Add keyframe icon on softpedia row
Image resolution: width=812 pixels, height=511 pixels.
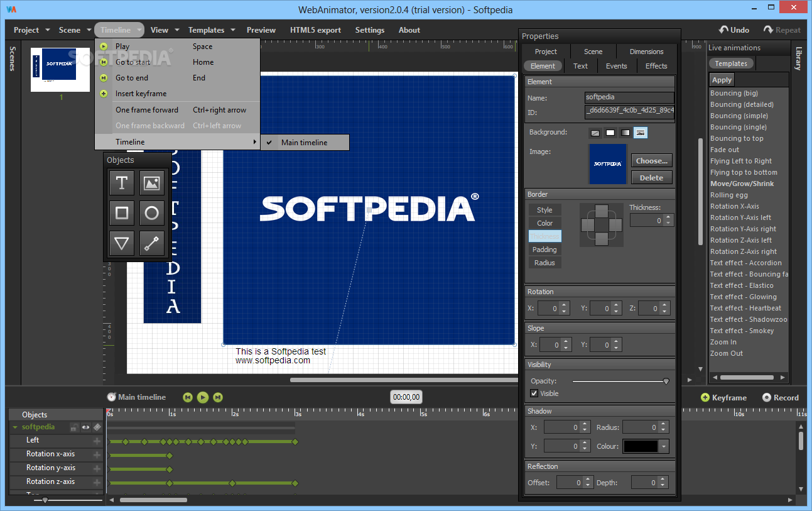click(x=97, y=427)
